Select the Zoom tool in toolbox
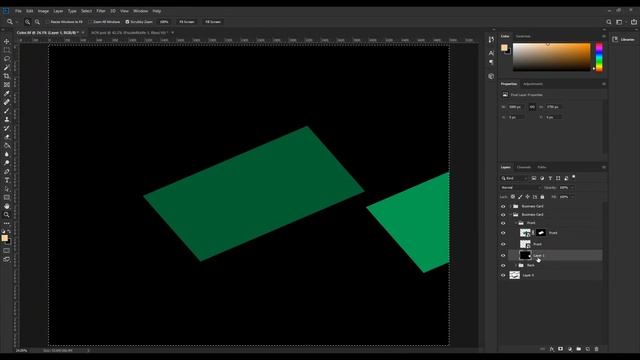640x360 pixels. 7,215
